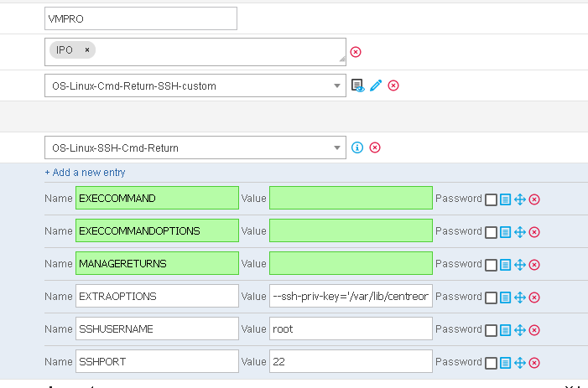The image size is (588, 388).
Task: Open service template view icon beside OS-Linux-Cmd-Return-SSH-custom
Action: coord(357,85)
